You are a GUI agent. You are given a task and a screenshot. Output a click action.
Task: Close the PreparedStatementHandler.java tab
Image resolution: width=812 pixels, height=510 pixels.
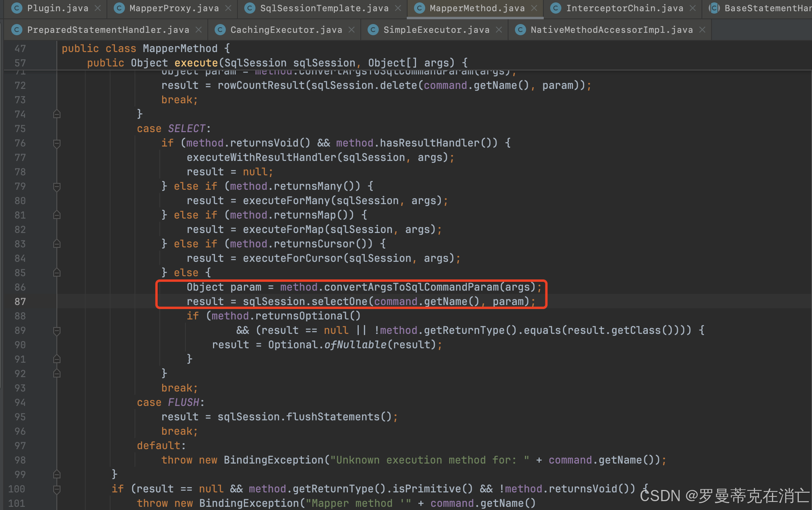[199, 30]
